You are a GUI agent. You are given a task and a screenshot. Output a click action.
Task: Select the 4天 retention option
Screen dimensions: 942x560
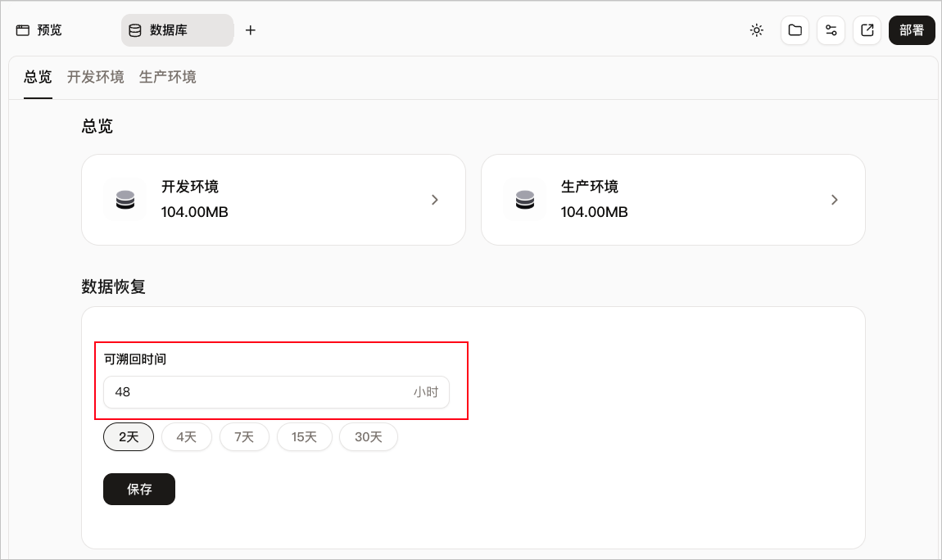186,437
